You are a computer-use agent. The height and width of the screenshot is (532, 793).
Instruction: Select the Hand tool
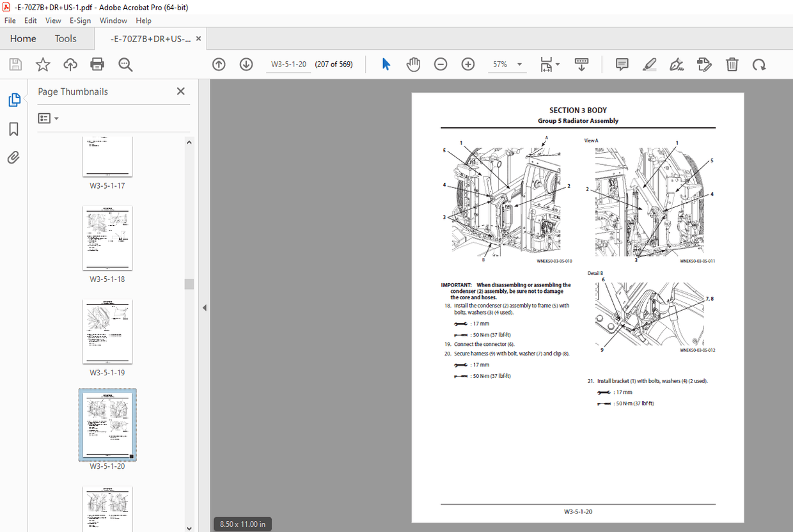click(x=413, y=64)
